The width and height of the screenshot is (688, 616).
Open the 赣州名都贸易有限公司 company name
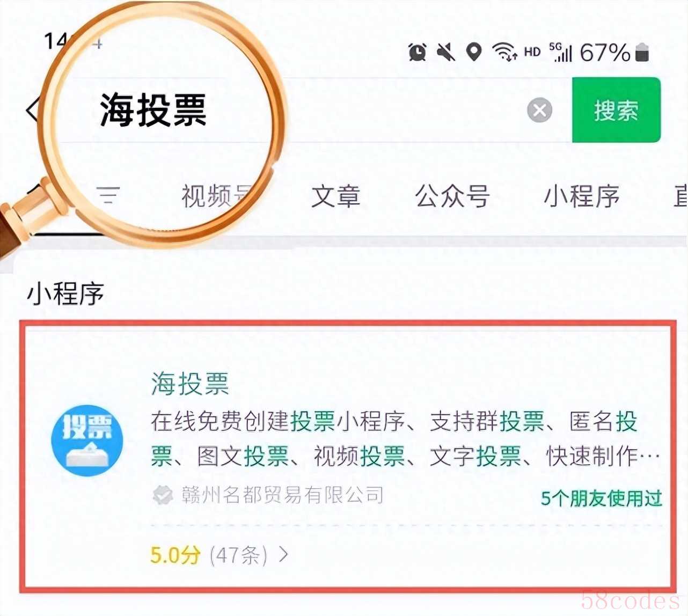(x=283, y=495)
